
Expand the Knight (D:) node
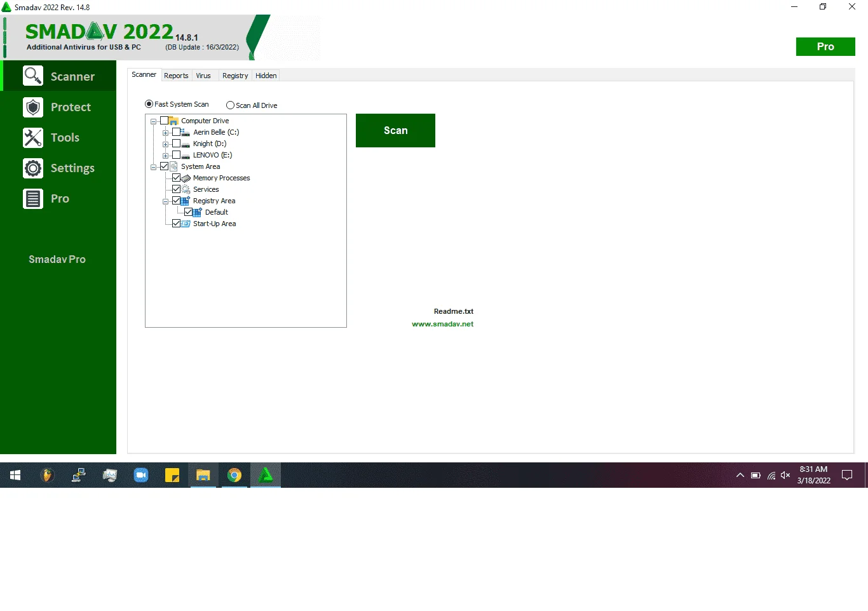click(165, 144)
